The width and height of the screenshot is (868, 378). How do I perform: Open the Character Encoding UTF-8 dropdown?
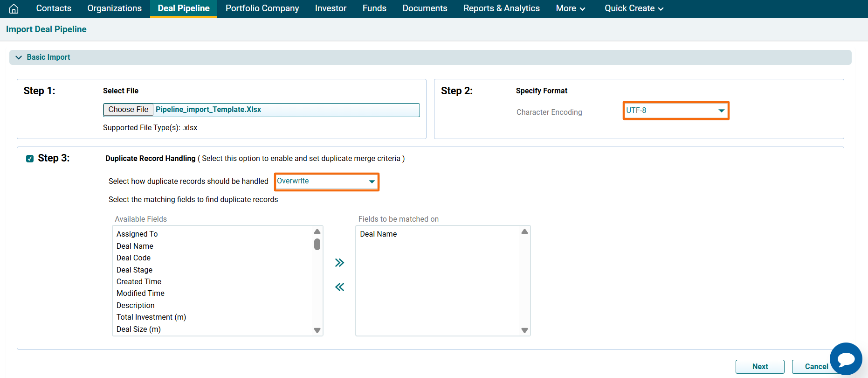[x=675, y=111]
